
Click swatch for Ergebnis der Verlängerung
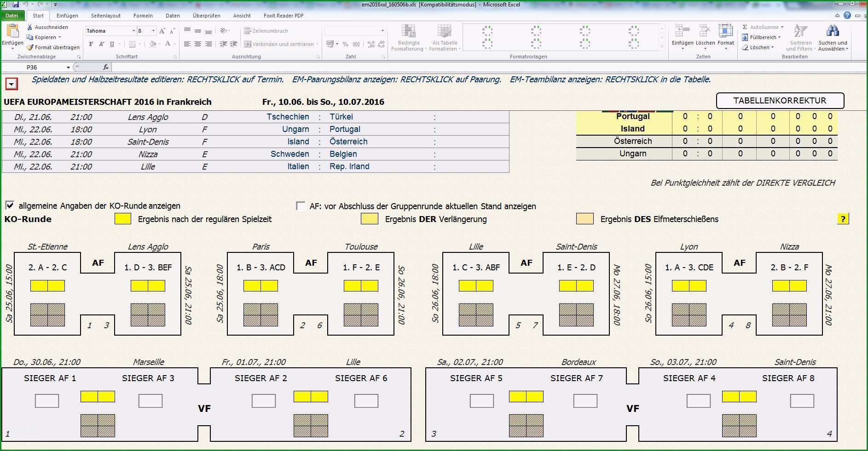[x=370, y=219]
